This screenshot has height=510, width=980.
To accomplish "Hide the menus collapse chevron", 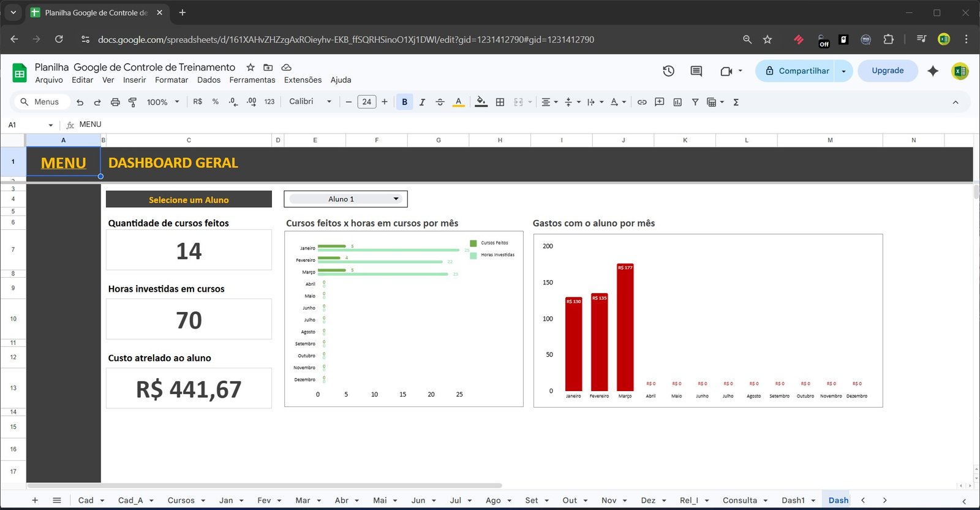I will pos(956,102).
